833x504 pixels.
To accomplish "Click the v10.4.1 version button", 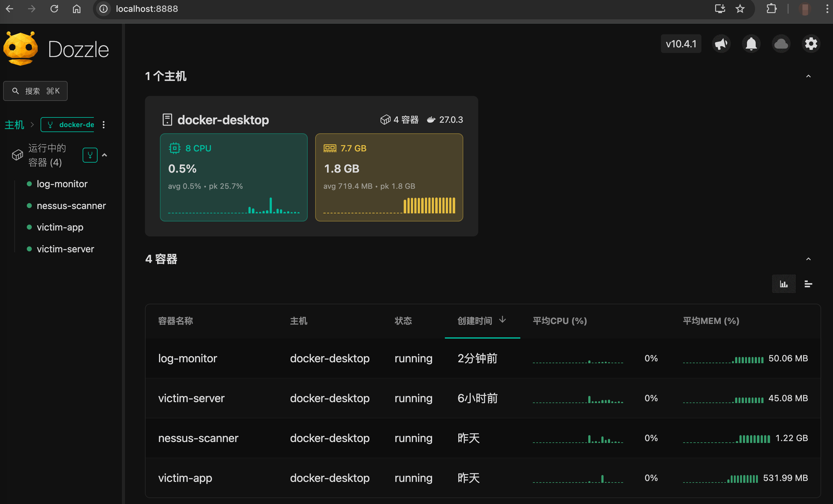I will pyautogui.click(x=681, y=44).
